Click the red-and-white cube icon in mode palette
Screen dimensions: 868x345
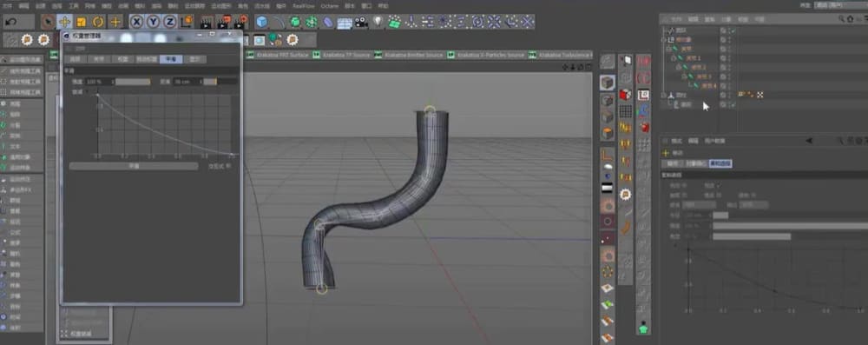626,95
